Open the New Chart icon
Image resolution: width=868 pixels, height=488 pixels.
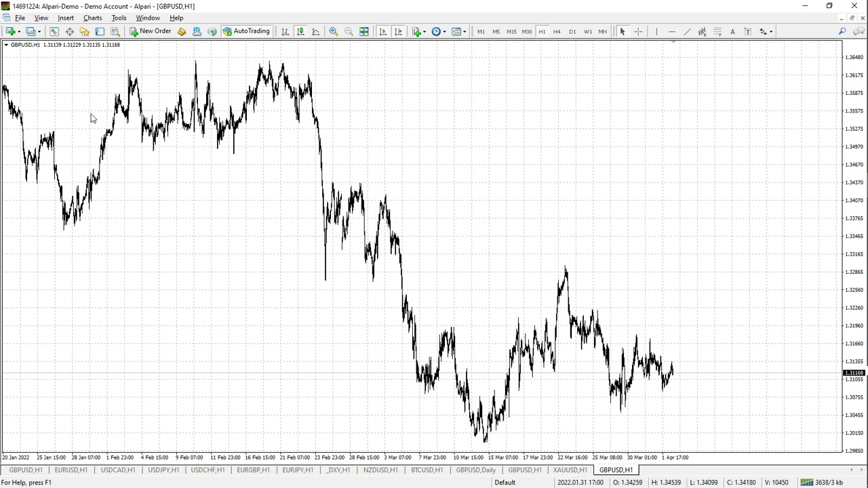[x=10, y=31]
